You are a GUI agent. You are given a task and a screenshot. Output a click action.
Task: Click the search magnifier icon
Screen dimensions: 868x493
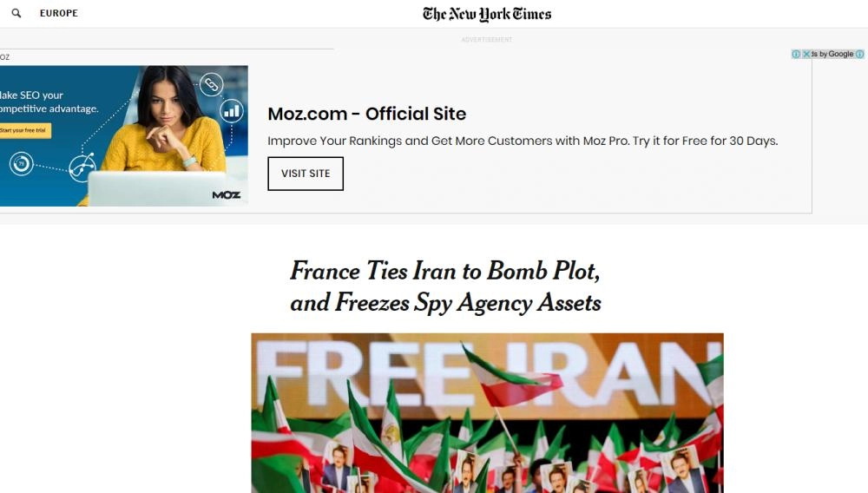coord(16,14)
